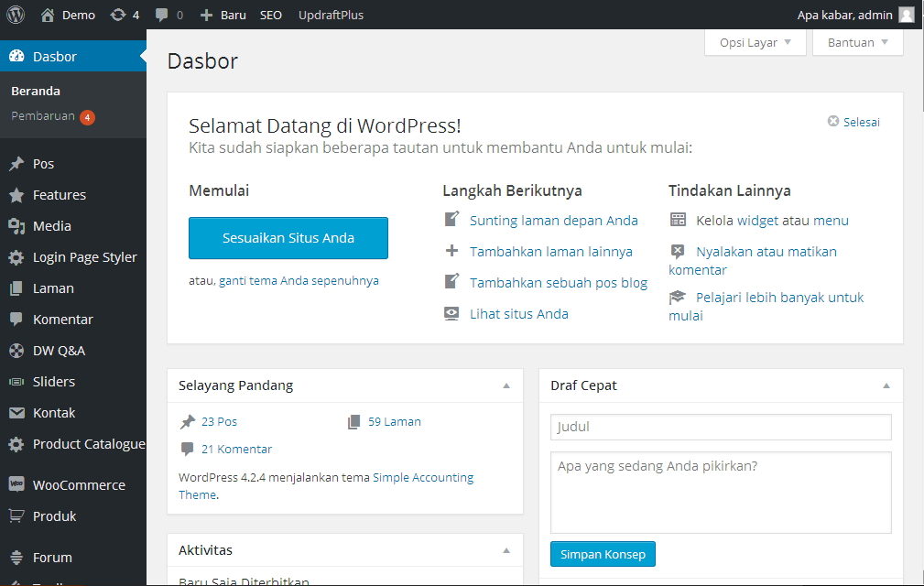Viewport: 924px width, 586px height.
Task: Open DW Q&A sidebar menu
Action: click(59, 351)
